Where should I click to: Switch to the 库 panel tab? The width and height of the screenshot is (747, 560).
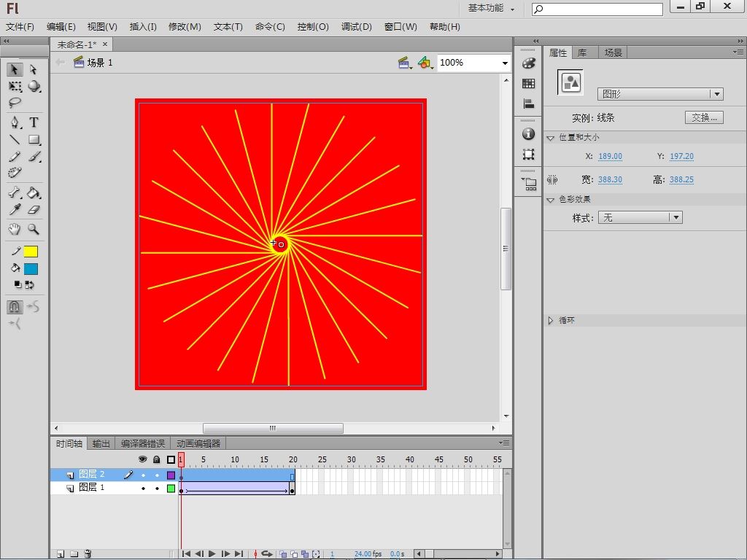click(x=582, y=52)
